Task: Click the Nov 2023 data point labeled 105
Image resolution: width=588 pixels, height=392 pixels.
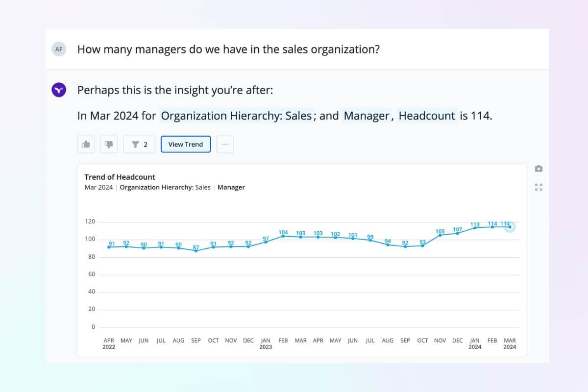Action: point(440,235)
